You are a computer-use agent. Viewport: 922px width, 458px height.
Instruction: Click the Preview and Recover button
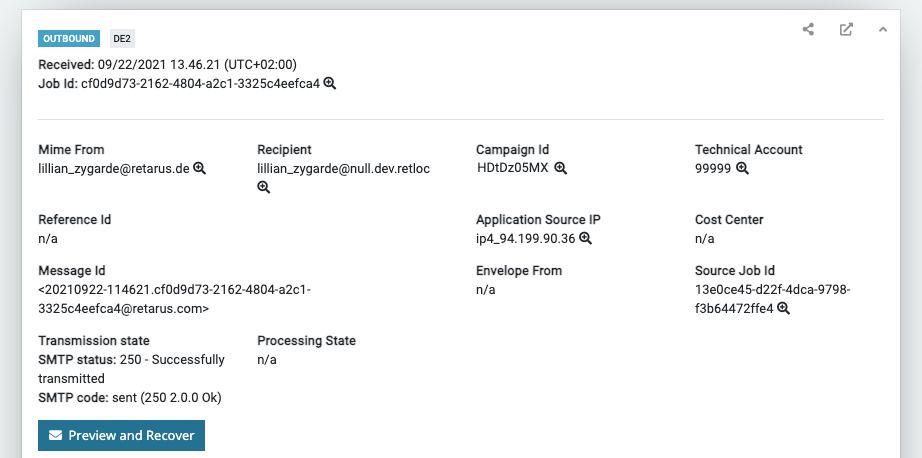[x=121, y=435]
